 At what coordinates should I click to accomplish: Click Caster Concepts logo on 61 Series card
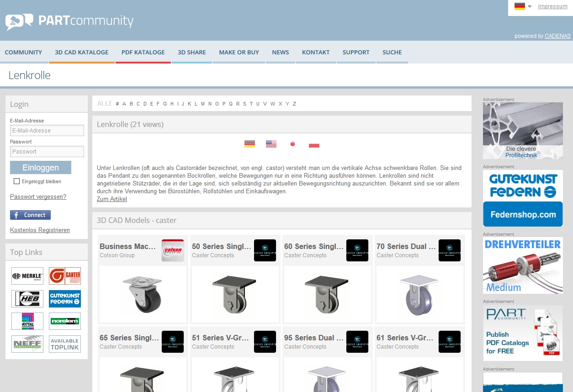click(x=450, y=342)
